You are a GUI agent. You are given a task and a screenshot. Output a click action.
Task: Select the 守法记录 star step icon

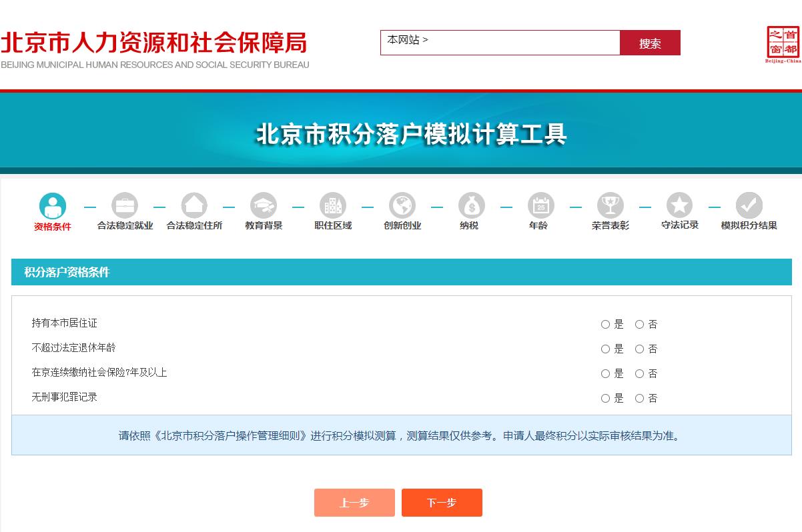pyautogui.click(x=680, y=205)
